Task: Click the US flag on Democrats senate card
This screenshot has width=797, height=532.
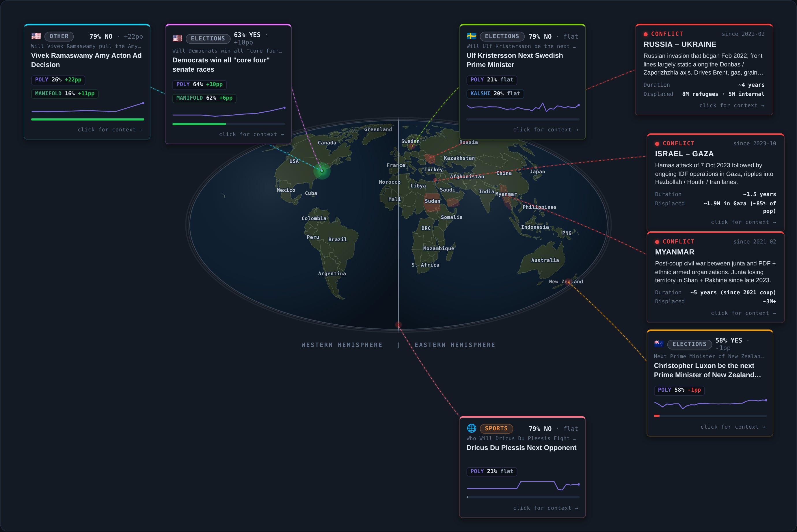Action: (177, 38)
